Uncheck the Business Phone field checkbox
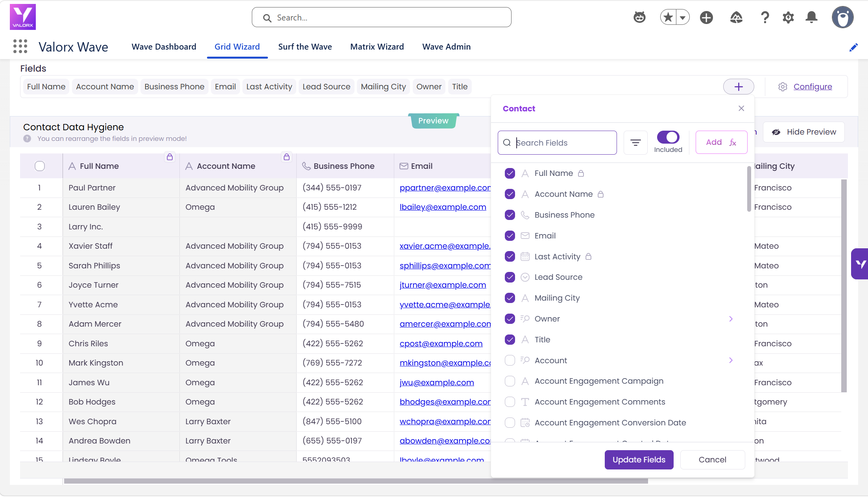 (510, 215)
